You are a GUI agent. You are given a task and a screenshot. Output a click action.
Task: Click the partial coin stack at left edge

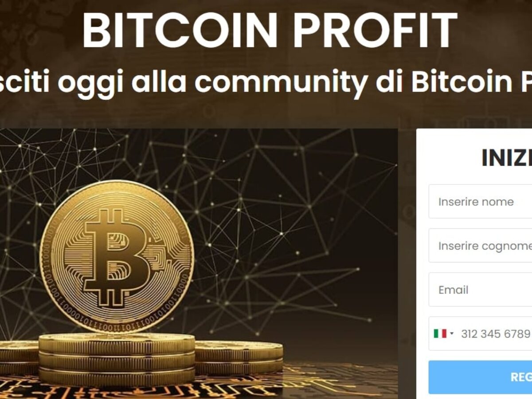(x=19, y=357)
